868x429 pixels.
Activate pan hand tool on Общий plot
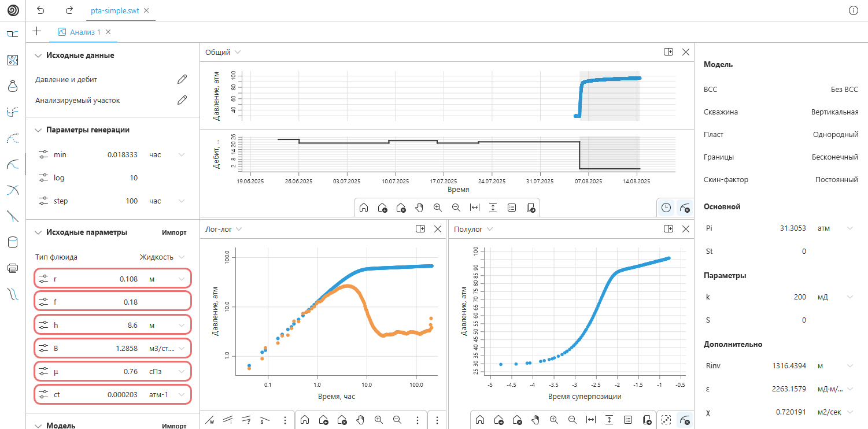[x=419, y=208]
